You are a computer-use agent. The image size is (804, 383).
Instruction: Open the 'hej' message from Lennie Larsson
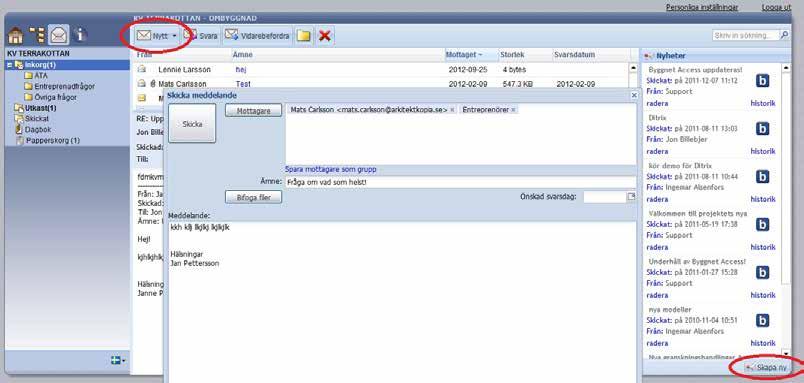(240, 69)
